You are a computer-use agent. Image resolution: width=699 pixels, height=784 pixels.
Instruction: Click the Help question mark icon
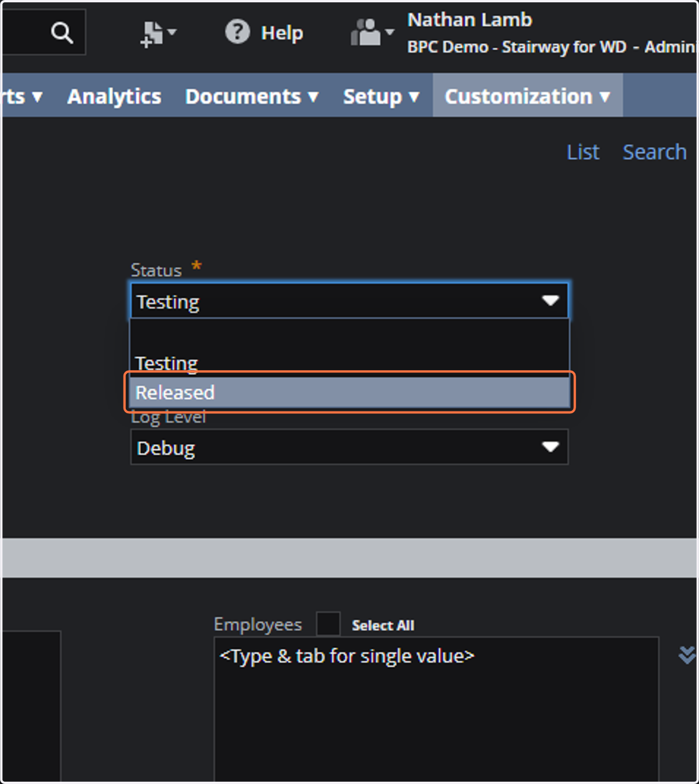tap(237, 32)
